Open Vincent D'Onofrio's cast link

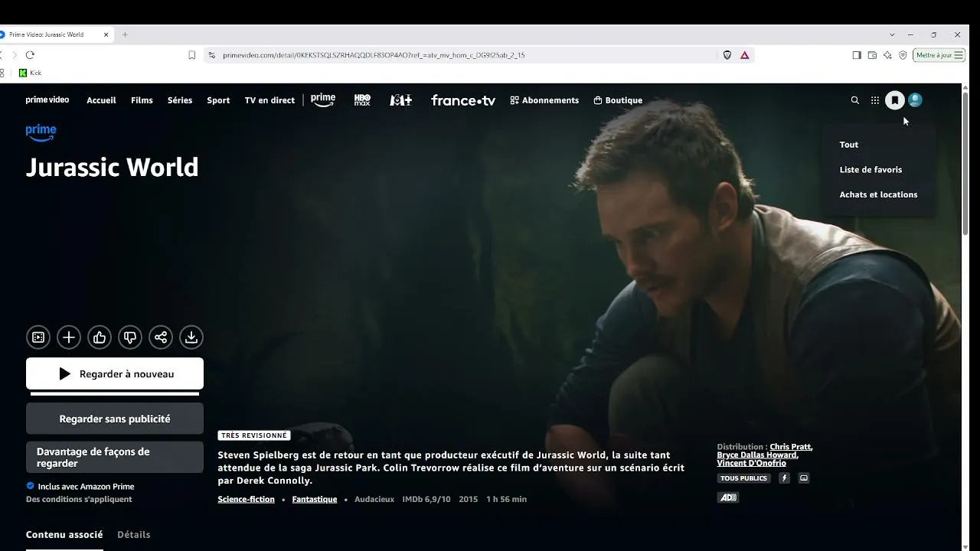pyautogui.click(x=751, y=463)
